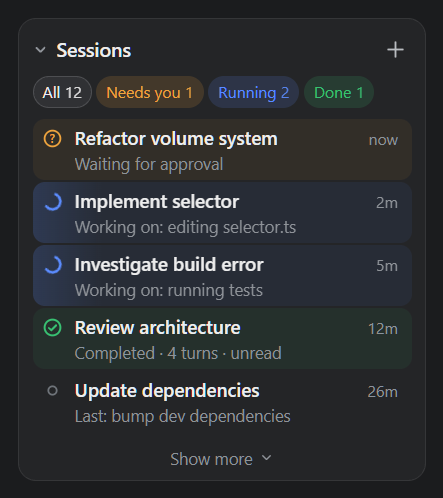
Task: Click the Show more button
Action: point(221,459)
